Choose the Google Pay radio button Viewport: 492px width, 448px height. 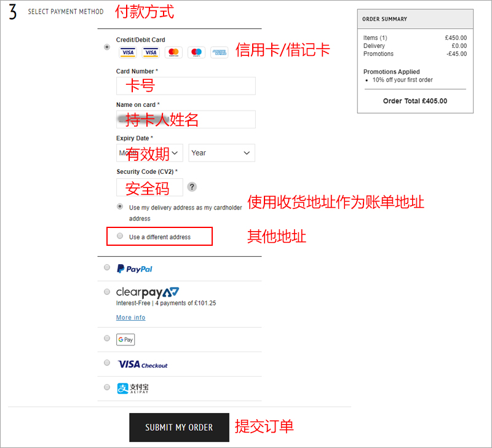pos(107,338)
